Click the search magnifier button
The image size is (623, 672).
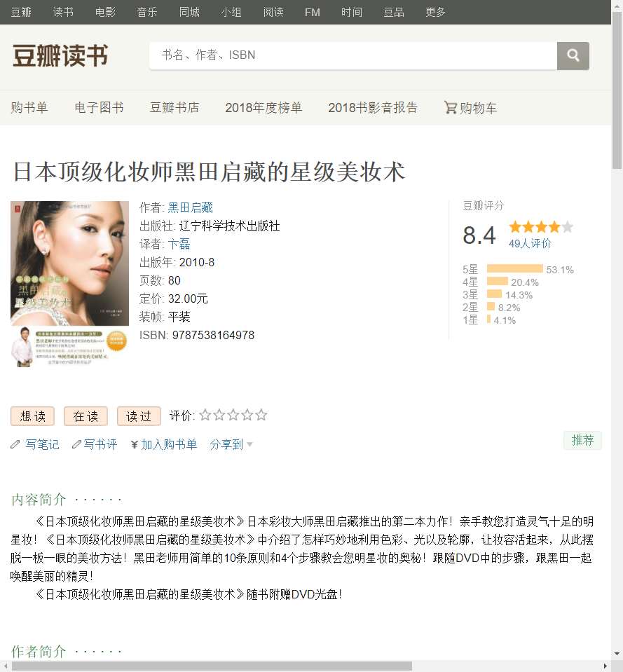[x=573, y=56]
